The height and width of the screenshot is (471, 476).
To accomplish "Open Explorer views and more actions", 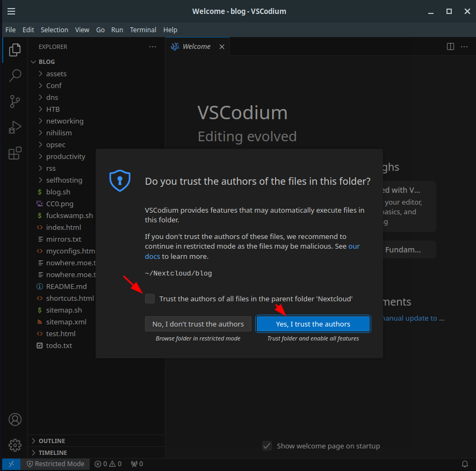I will coord(153,47).
